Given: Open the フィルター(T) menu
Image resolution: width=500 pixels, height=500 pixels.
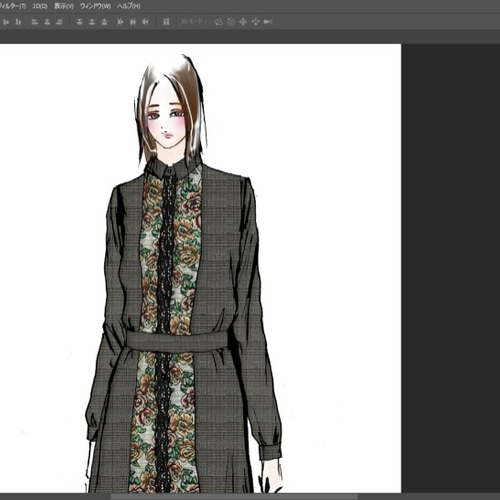Looking at the screenshot, I should pos(13,6).
